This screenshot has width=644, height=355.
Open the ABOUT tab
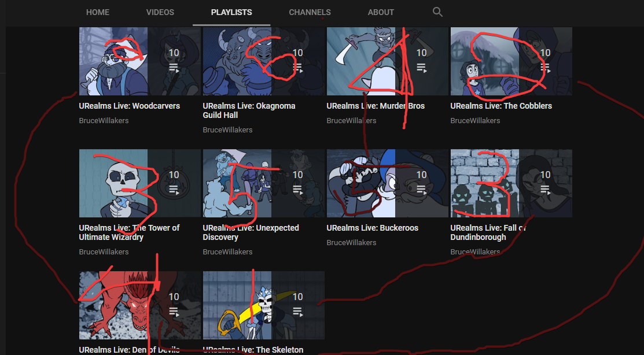click(381, 12)
